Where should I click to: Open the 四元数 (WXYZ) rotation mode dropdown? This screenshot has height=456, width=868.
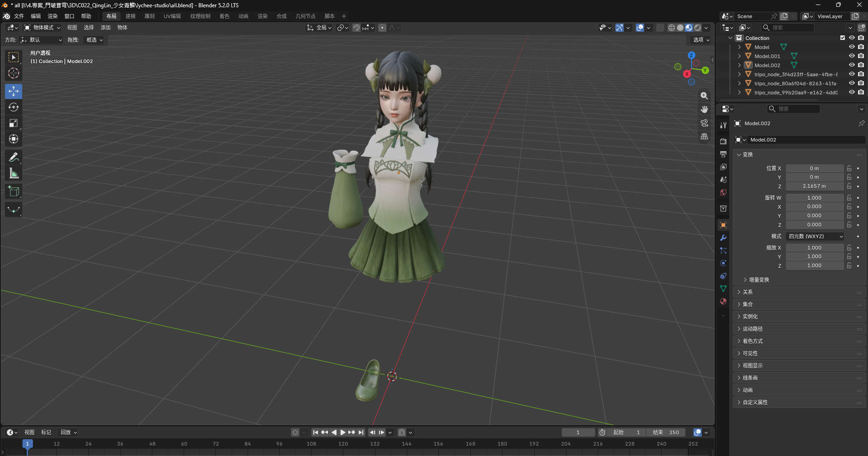(x=815, y=236)
